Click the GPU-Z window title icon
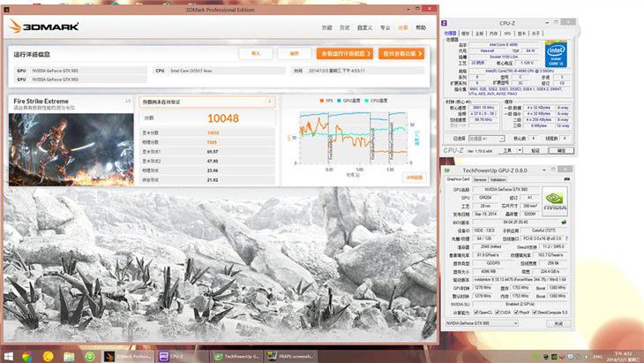The image size is (644, 363). (x=447, y=170)
